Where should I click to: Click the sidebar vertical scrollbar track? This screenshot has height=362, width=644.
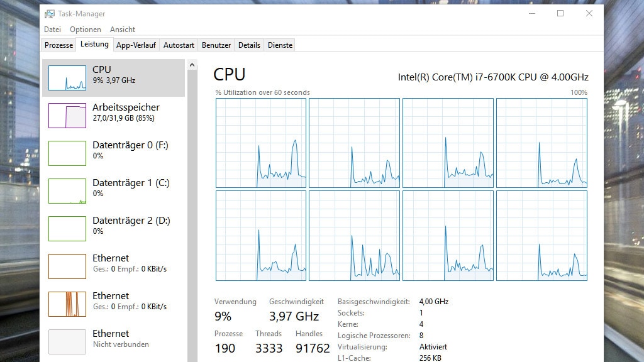[x=192, y=216]
